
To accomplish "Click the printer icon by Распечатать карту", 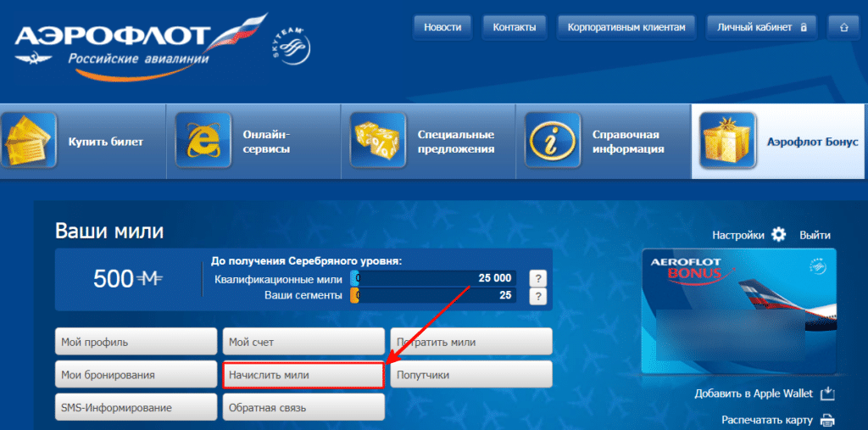I will pos(826,420).
